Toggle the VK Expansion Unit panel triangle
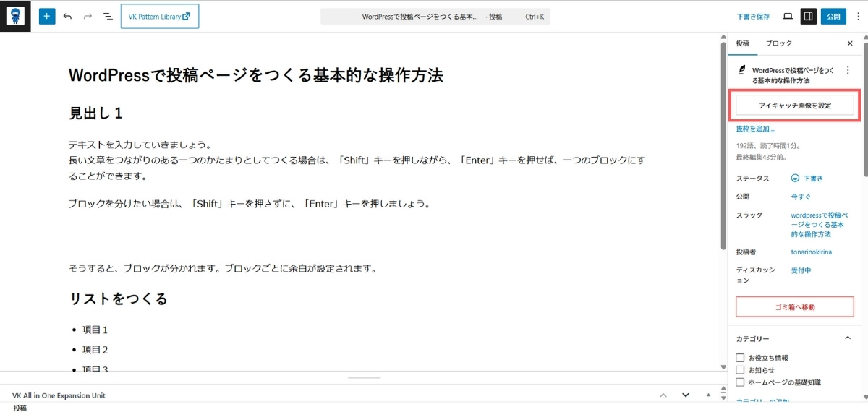The image size is (868, 412). [709, 395]
